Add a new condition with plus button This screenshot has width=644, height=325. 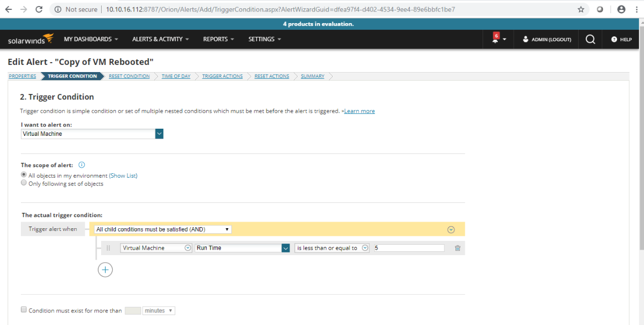[105, 269]
